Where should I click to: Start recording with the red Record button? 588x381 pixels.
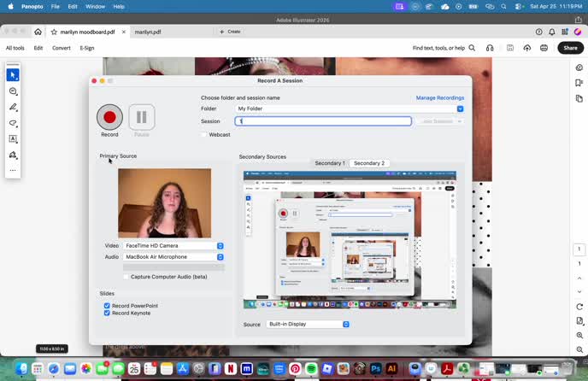109,117
